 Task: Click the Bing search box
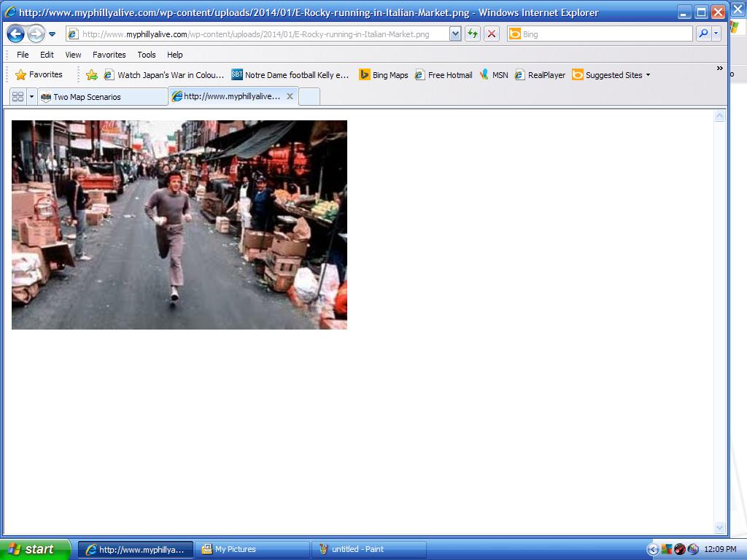600,34
